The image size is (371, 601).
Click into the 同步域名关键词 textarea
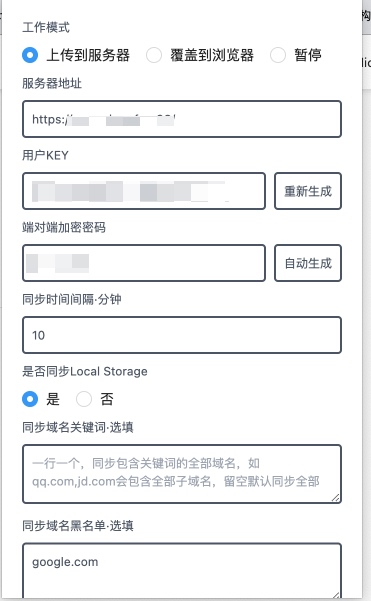[x=182, y=474]
